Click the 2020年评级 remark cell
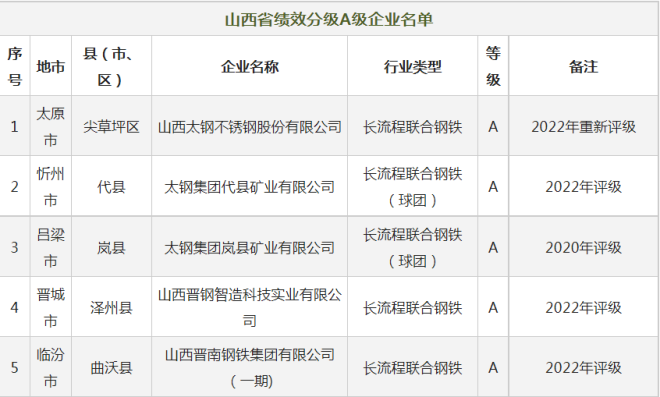The image size is (660, 397). coord(583,248)
